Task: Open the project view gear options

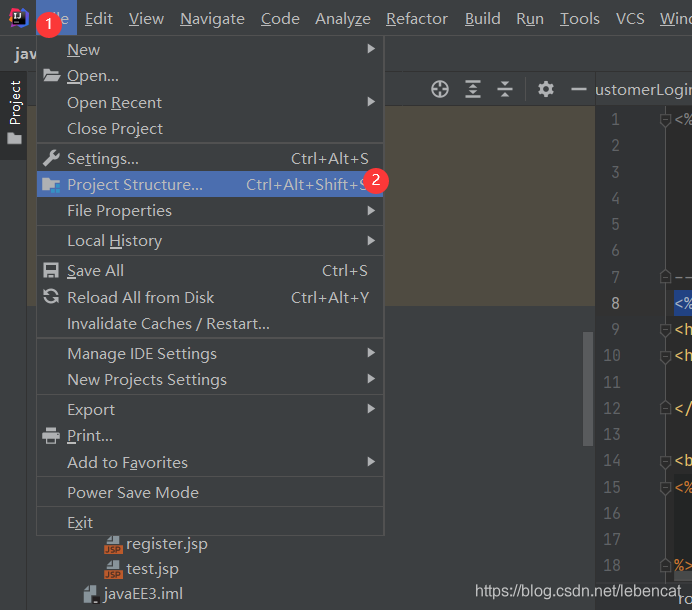Action: click(x=546, y=89)
